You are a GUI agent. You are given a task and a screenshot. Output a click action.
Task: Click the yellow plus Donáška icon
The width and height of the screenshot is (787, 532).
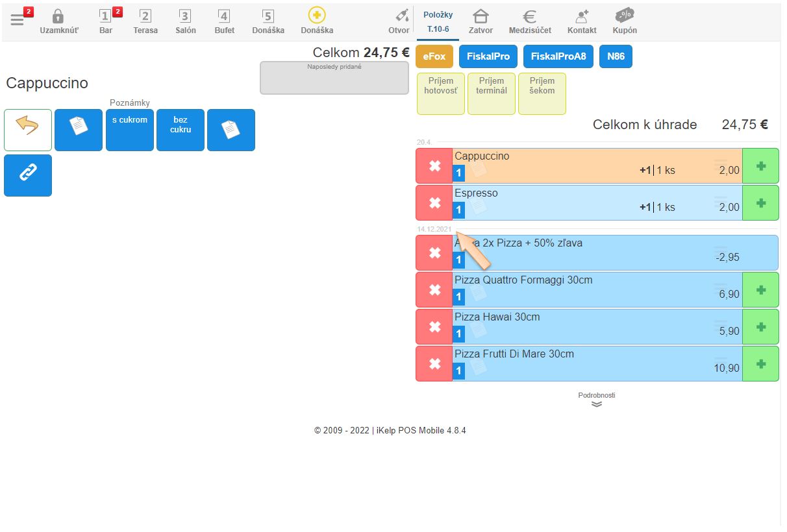coord(317,16)
